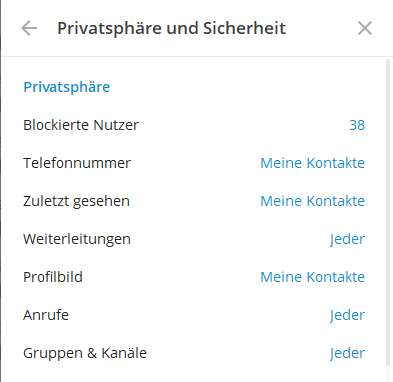Click the scrollbar track beneath the thumb

(x=388, y=374)
